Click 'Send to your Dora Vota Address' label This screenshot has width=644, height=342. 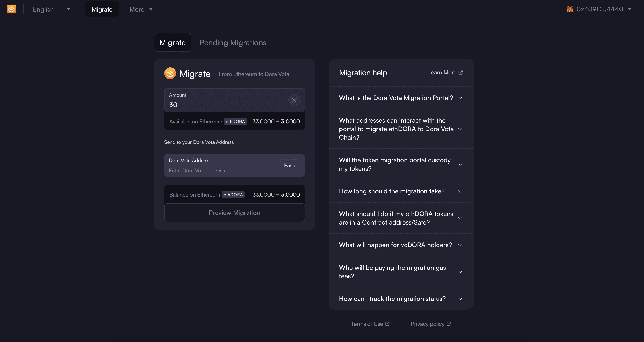pos(199,142)
